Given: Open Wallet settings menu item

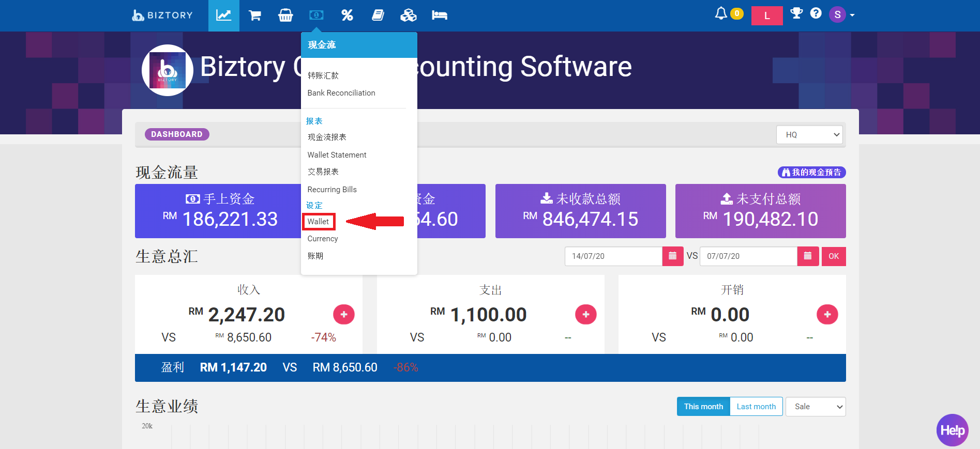Looking at the screenshot, I should coord(318,222).
